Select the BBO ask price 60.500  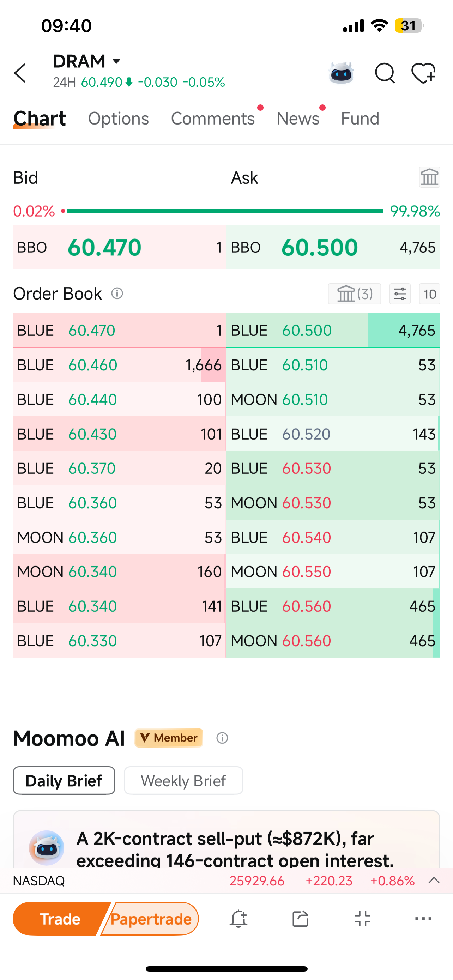click(320, 247)
